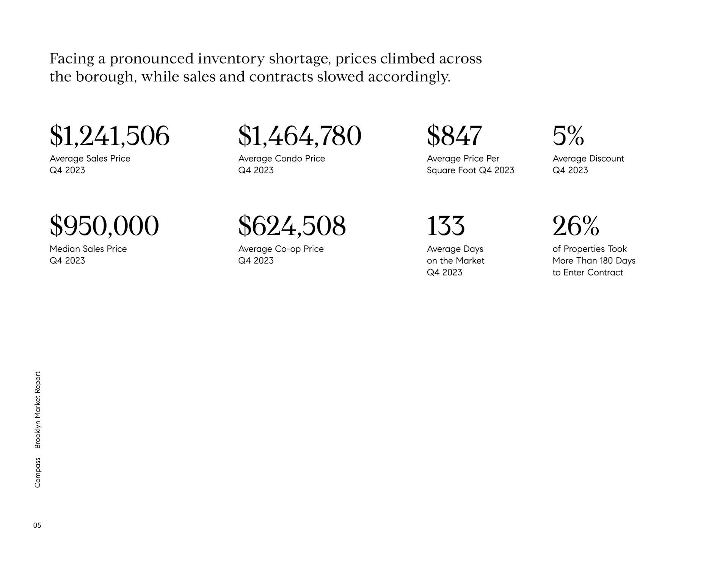Click the $847 price per square foot figure
The width and height of the screenshot is (728, 563).
point(454,136)
